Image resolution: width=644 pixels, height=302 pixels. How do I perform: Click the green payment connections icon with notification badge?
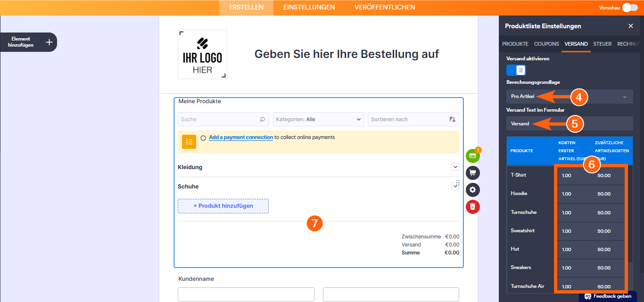click(473, 155)
